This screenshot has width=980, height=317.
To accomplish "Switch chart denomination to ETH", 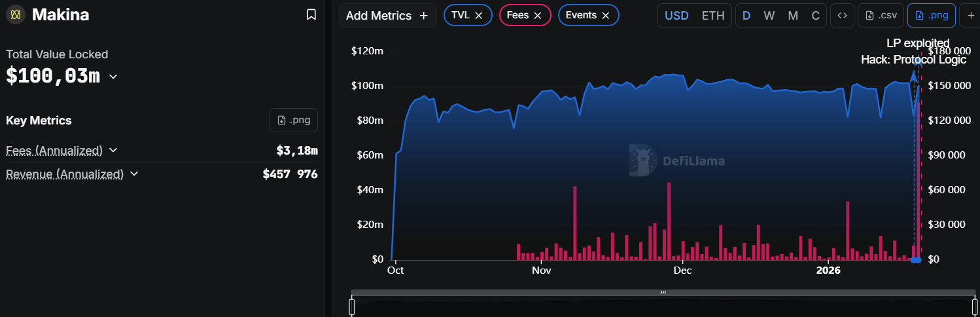I will (713, 16).
